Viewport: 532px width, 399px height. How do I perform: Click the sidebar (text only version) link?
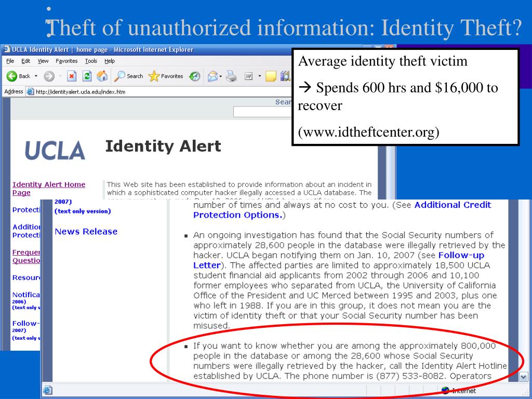click(x=83, y=211)
